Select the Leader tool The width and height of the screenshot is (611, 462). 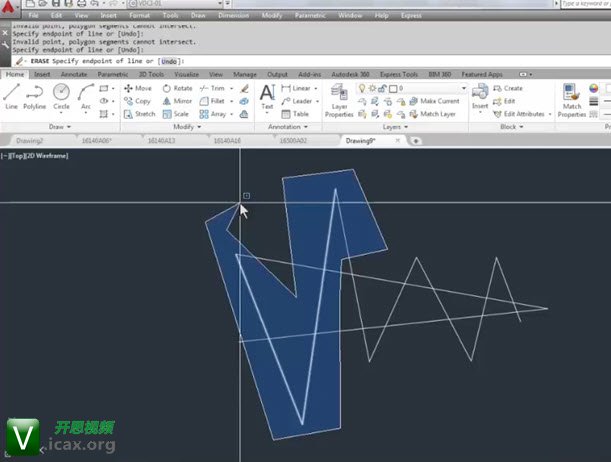pos(297,101)
